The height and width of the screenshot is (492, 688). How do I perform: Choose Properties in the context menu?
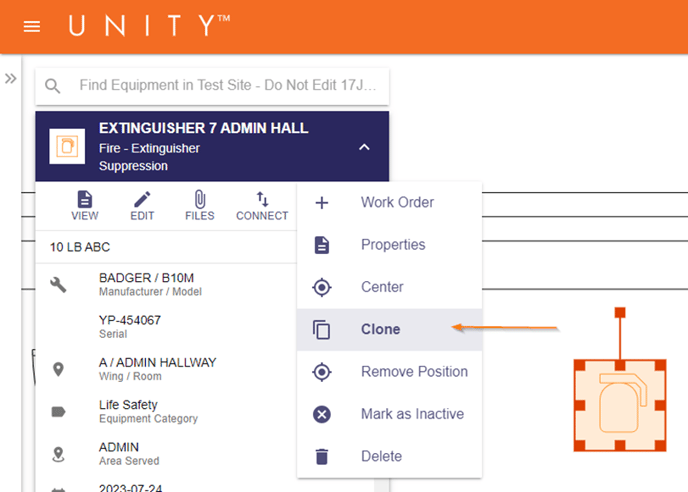pos(390,244)
